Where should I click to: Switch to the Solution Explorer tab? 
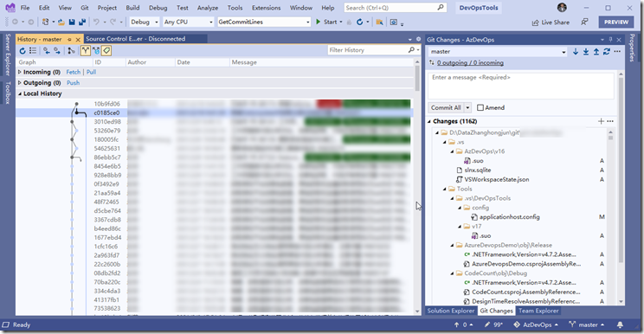click(451, 311)
